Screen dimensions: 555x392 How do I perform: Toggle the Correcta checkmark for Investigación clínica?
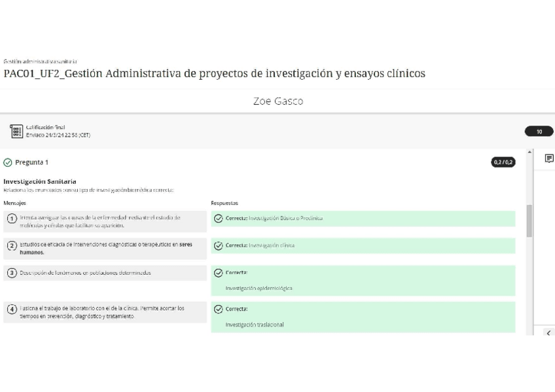pos(217,246)
